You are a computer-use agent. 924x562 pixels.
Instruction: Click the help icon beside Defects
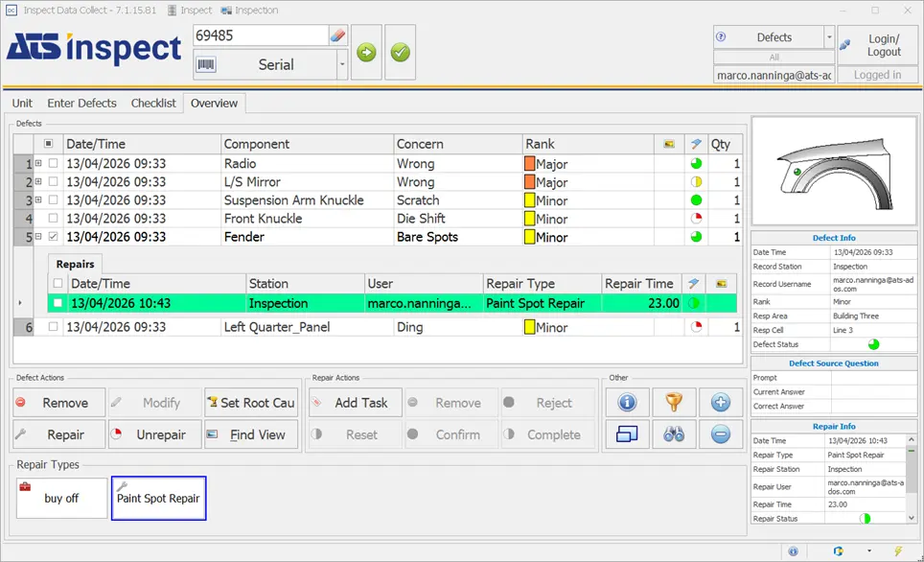(x=721, y=37)
